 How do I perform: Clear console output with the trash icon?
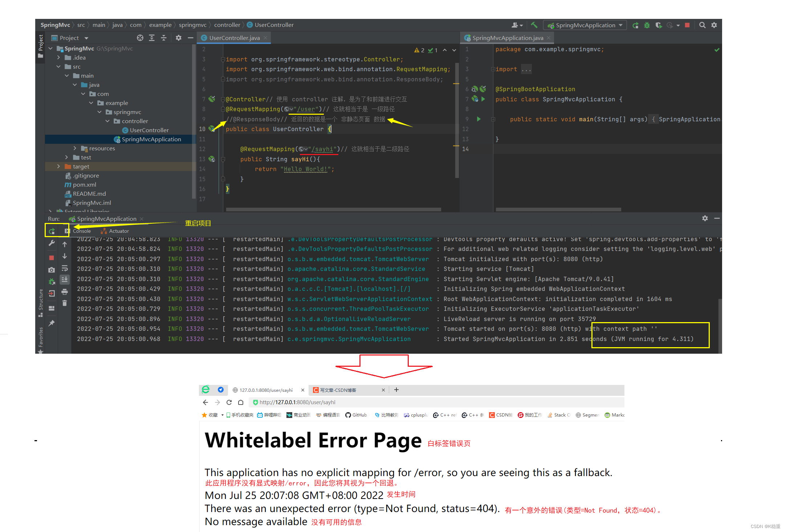point(65,303)
